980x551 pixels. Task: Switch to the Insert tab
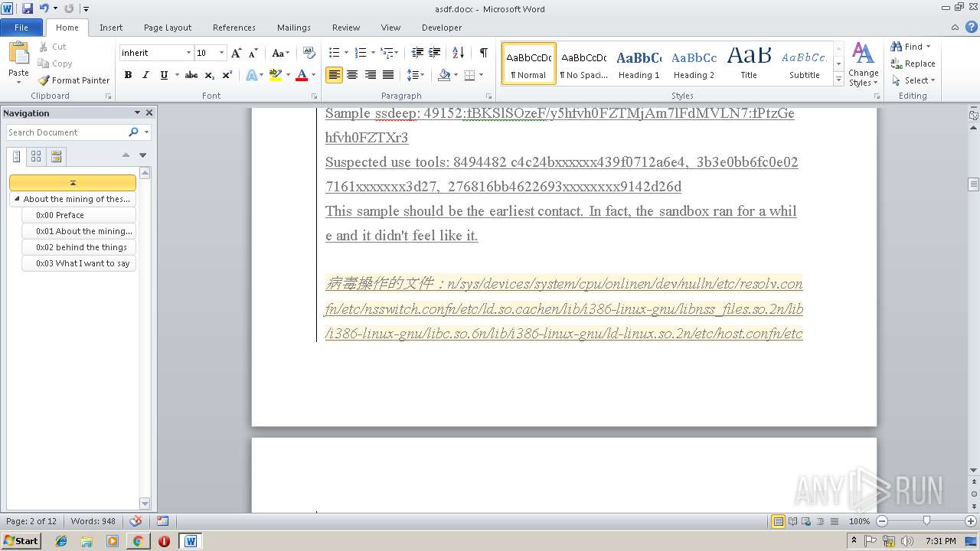click(x=111, y=28)
